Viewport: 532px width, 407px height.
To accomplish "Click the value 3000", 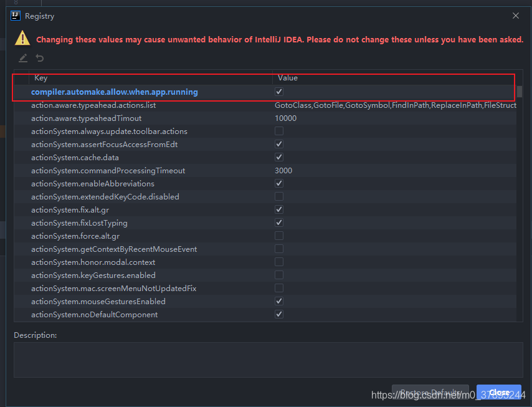I will coord(283,170).
